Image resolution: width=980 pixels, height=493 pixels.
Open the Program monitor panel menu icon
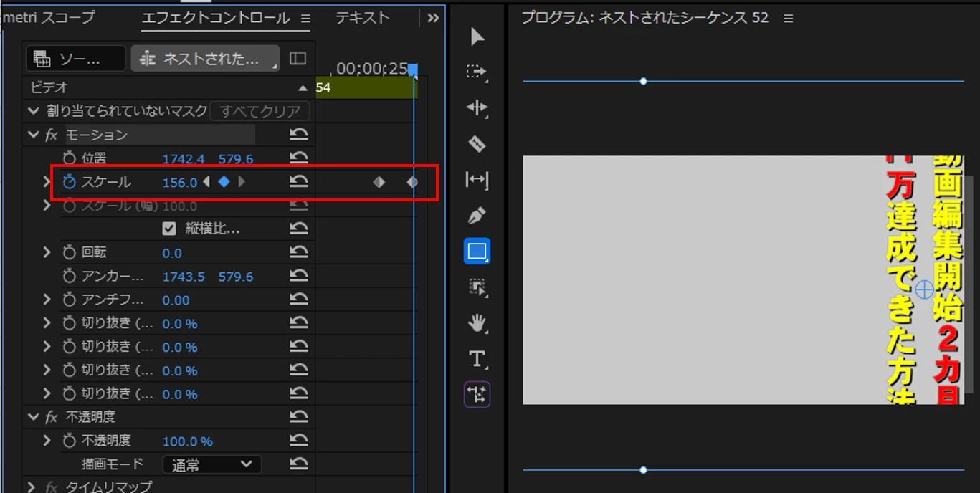click(x=789, y=19)
